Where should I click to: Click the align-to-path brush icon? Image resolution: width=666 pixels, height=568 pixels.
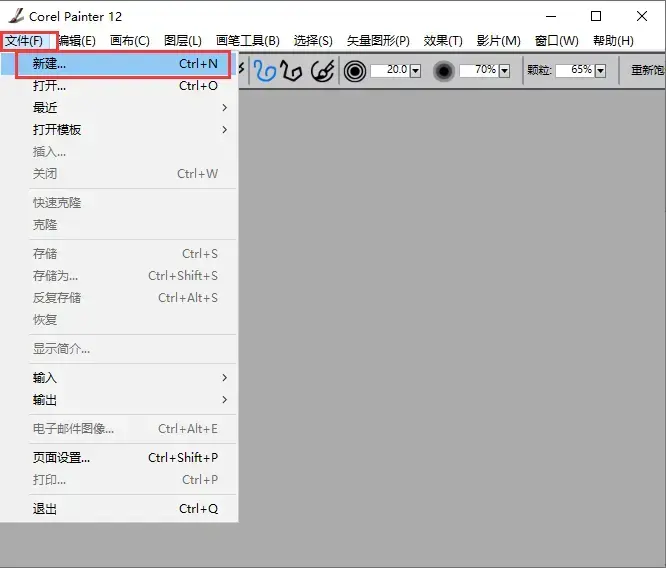point(323,70)
